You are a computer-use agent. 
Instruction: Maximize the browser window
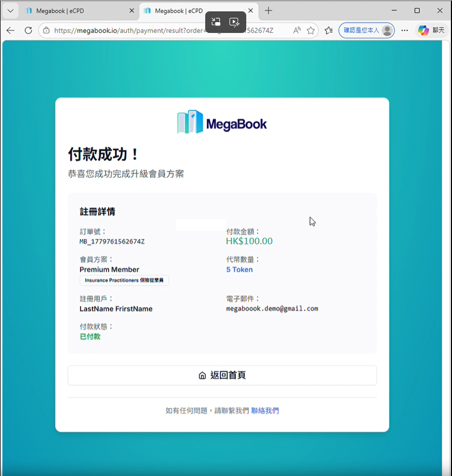417,11
